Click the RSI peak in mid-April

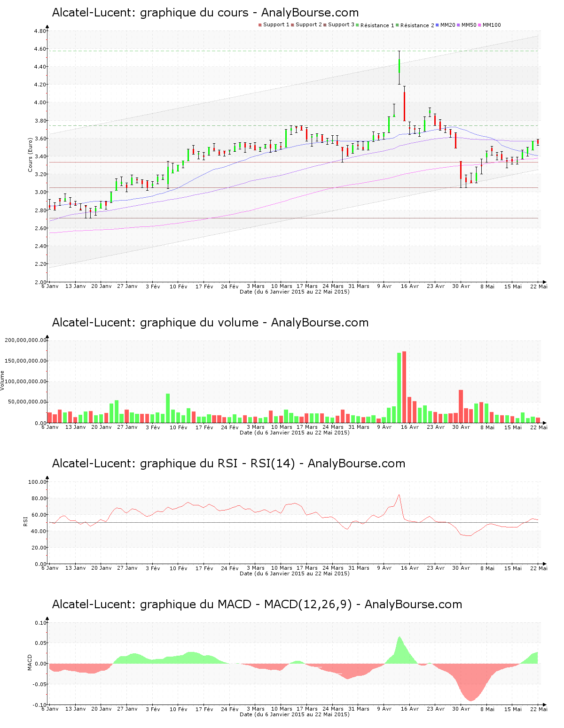[x=399, y=495]
